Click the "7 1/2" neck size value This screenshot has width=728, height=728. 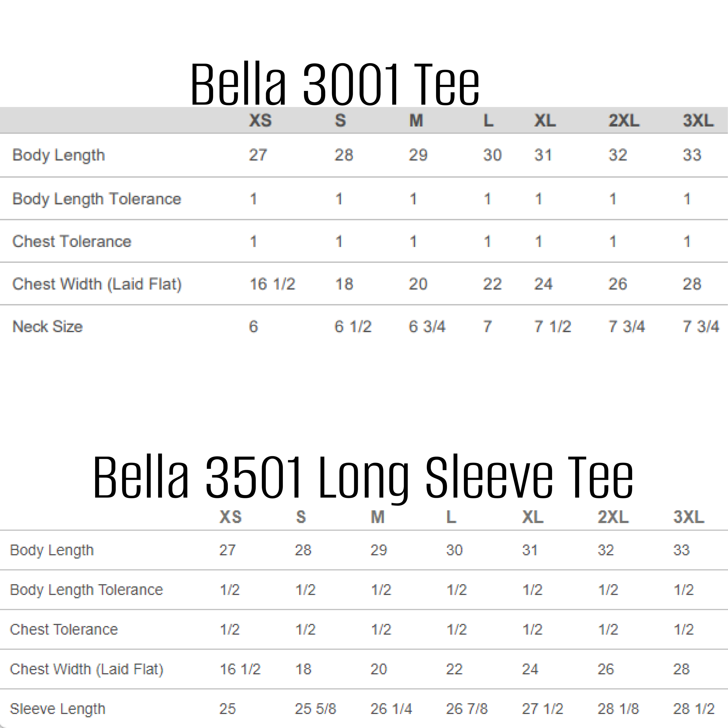click(552, 327)
